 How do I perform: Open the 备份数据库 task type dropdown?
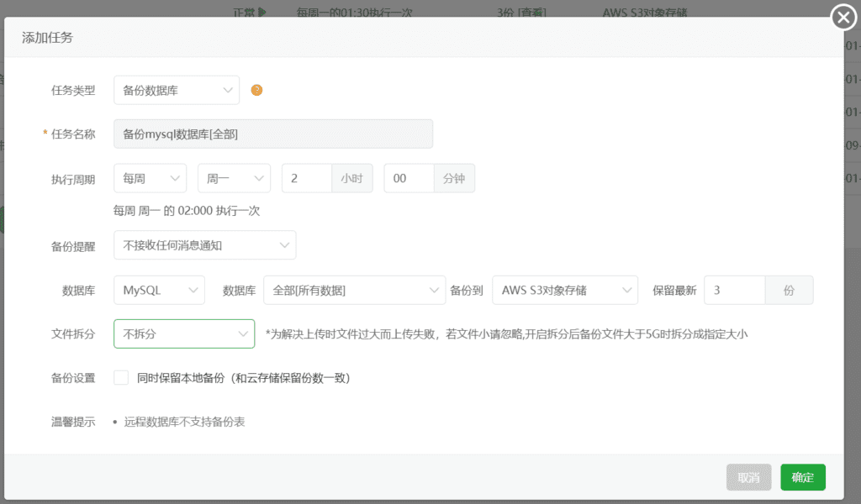click(x=176, y=88)
